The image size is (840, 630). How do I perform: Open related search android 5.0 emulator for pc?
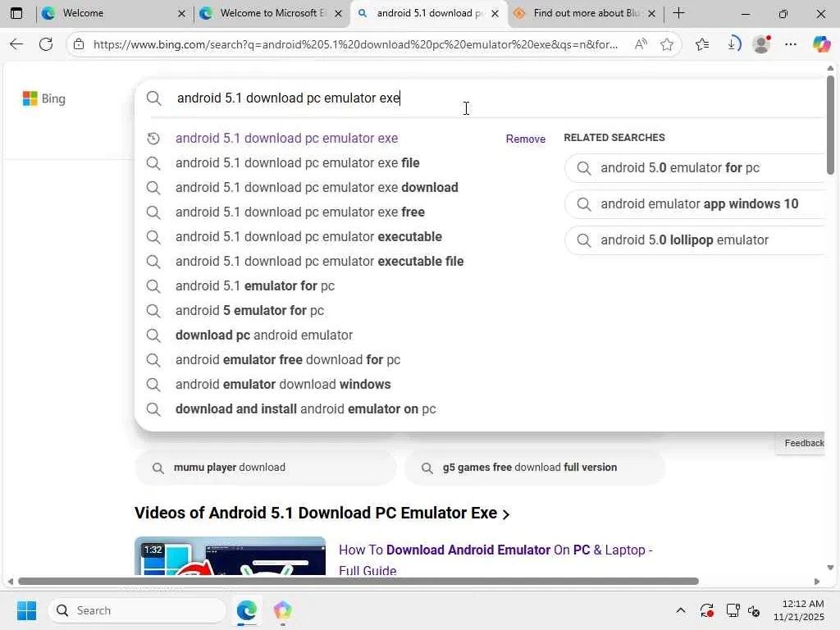point(696,167)
